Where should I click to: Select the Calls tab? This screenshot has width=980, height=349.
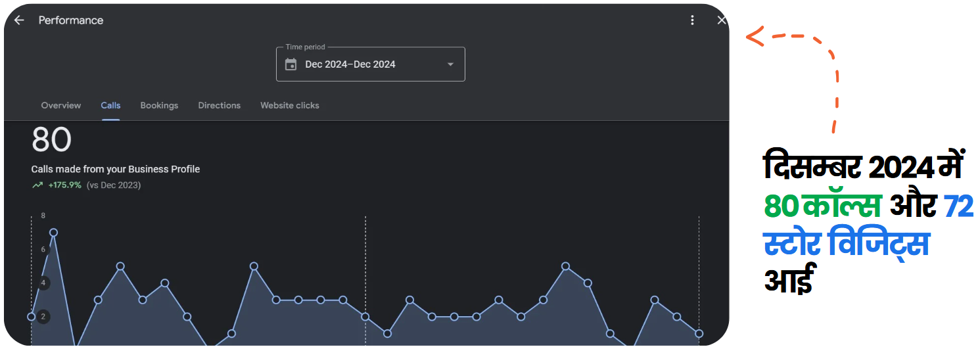click(110, 105)
